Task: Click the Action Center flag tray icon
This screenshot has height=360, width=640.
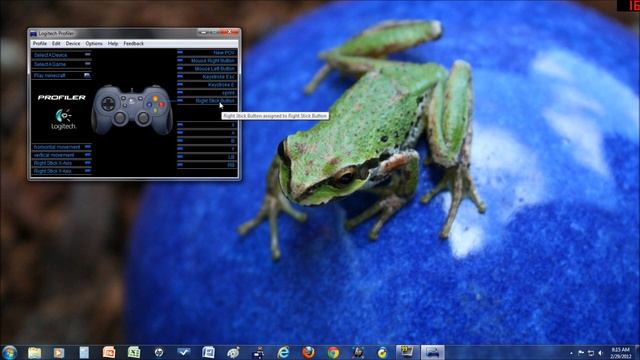Action: pos(581,353)
